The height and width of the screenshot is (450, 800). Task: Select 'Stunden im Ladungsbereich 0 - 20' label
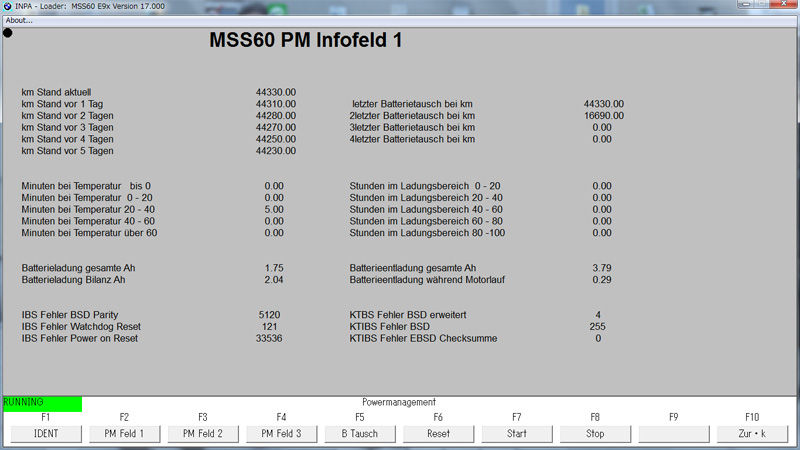click(424, 186)
